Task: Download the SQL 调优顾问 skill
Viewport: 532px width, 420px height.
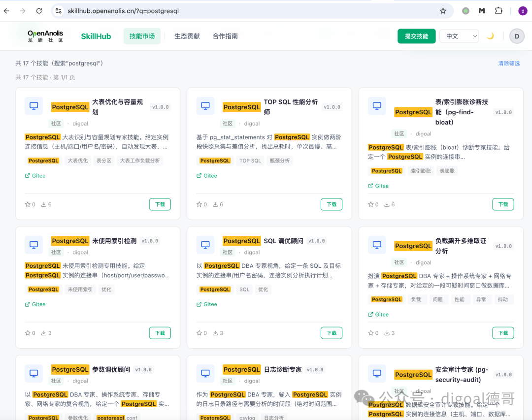Action: tap(332, 333)
